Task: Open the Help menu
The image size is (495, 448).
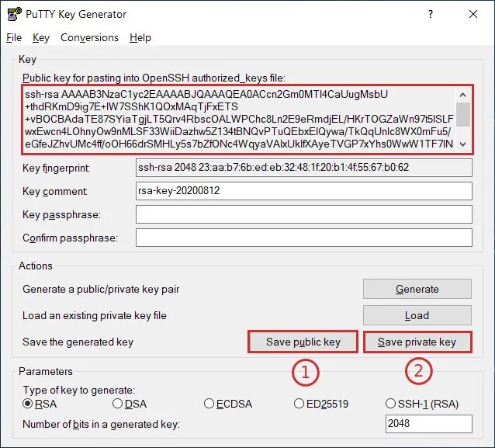Action: pos(140,37)
